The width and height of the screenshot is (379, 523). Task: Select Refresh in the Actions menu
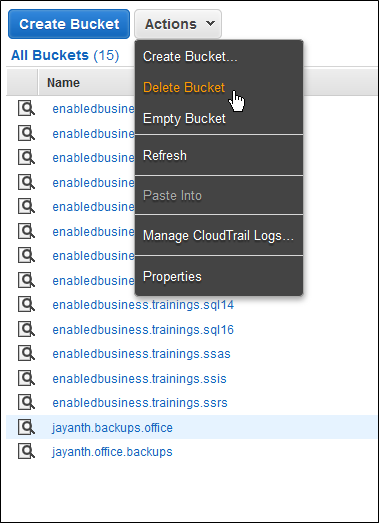(x=165, y=155)
